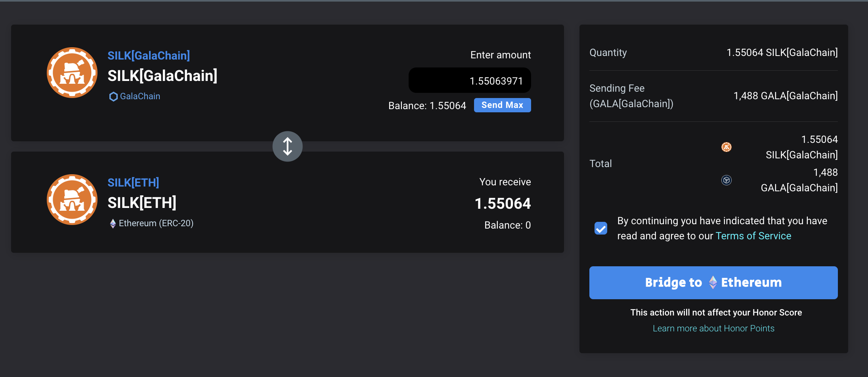Click the Bridge to Ethereum button
The image size is (868, 377).
713,283
